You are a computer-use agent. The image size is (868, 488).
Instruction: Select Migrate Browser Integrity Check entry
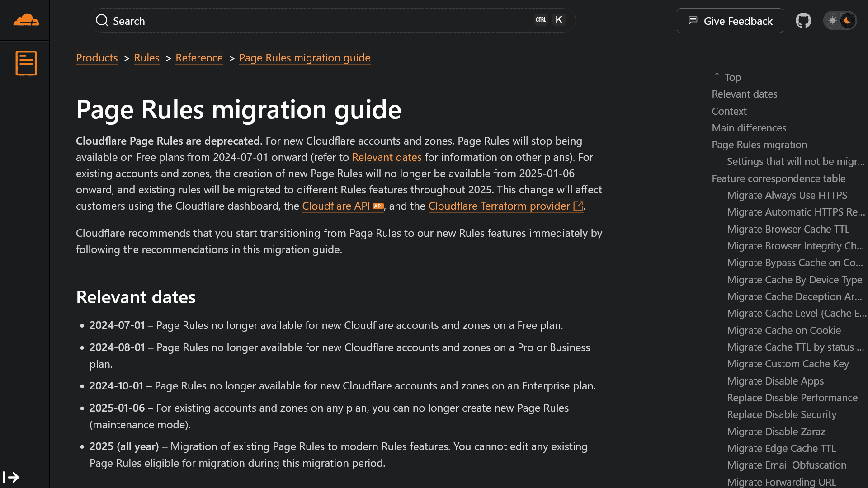[795, 246]
